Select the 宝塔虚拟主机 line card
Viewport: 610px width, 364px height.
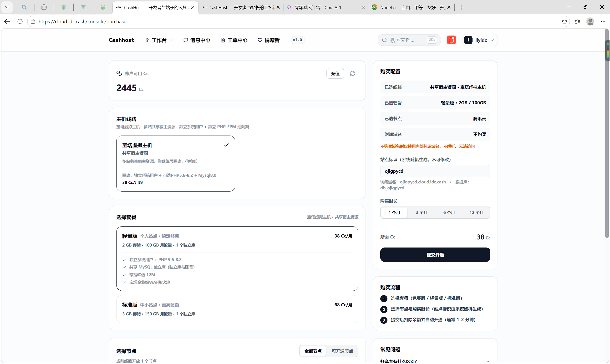176,163
